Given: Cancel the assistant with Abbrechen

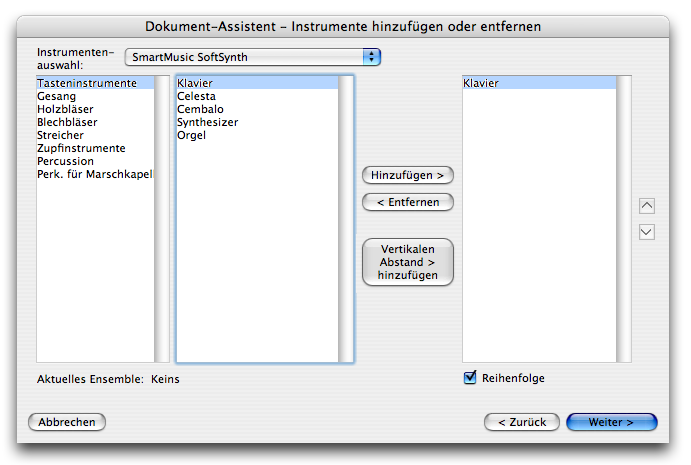Looking at the screenshot, I should click(x=67, y=422).
